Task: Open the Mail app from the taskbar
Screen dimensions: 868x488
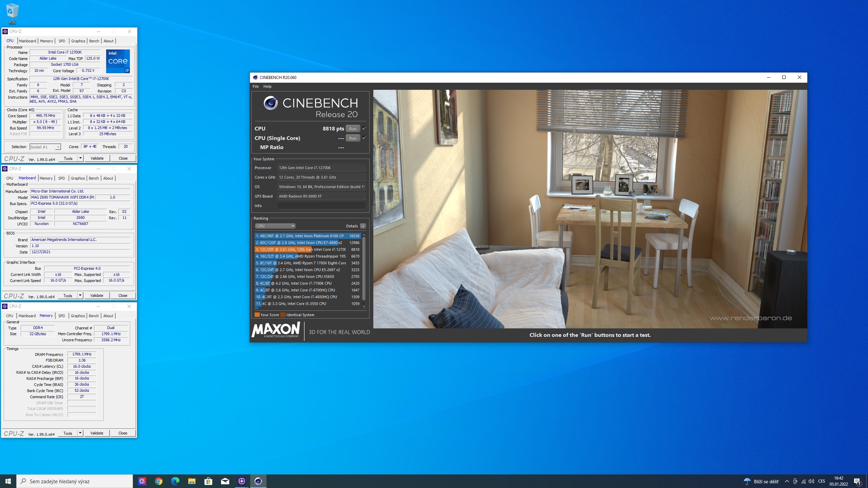Action: click(225, 481)
